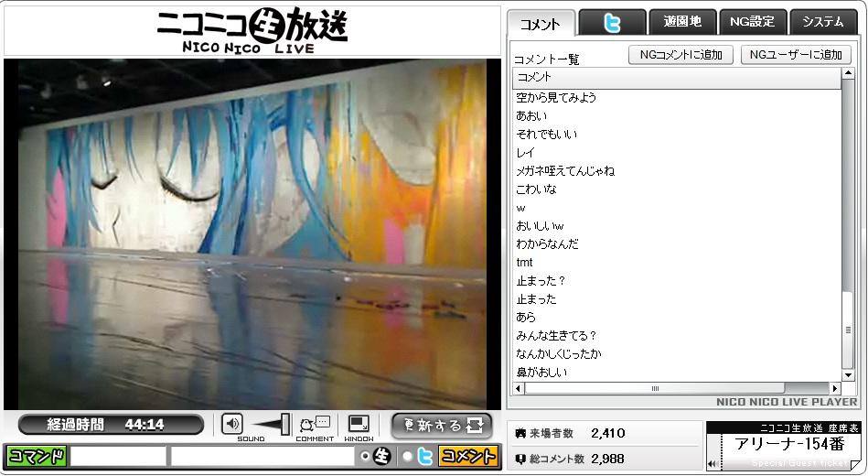Click the NGユーザーに追加 button
Viewport: 868px width, 476px height.
(x=796, y=55)
